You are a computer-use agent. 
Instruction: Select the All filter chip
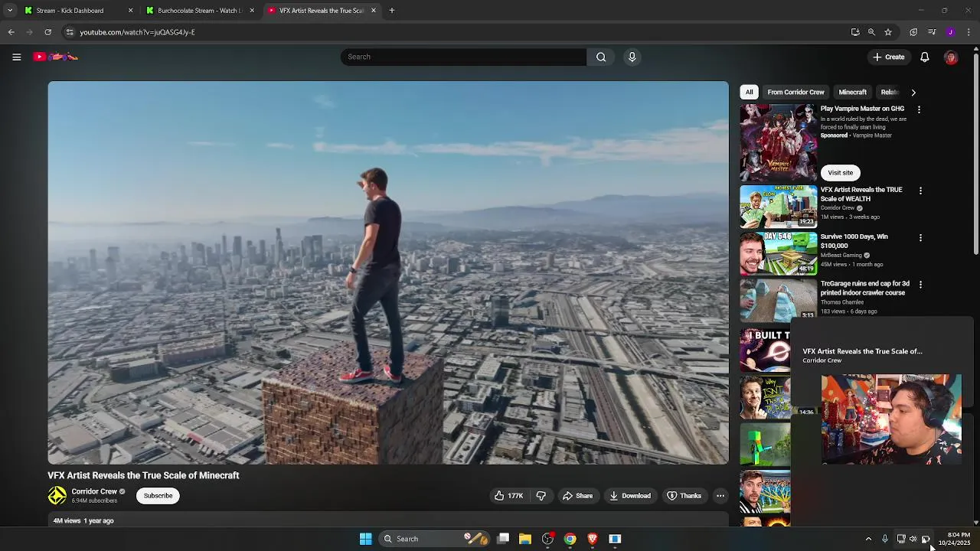pos(749,92)
